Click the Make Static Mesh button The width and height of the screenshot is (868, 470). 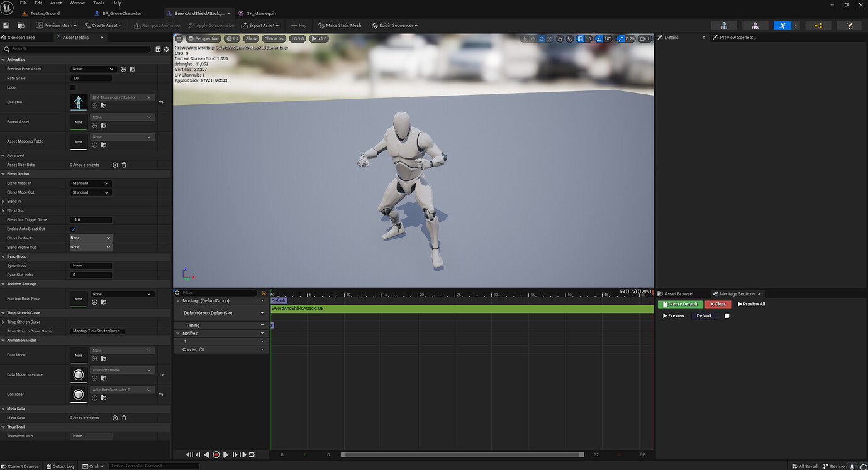click(x=340, y=25)
